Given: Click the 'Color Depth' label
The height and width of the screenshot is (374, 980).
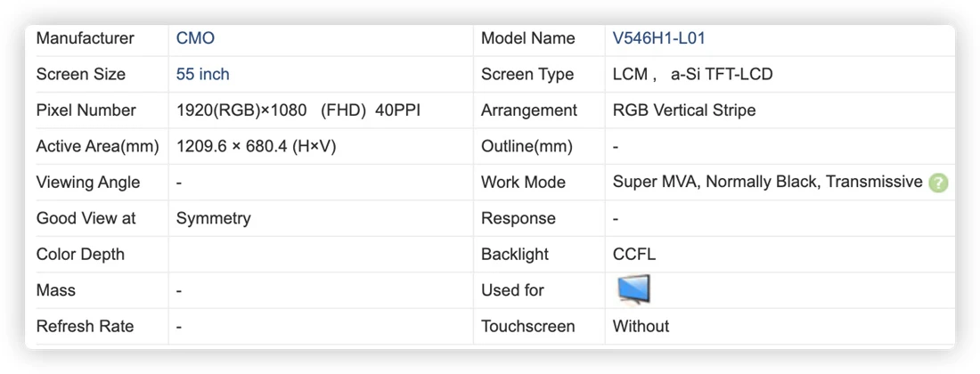Looking at the screenshot, I should coord(80,255).
